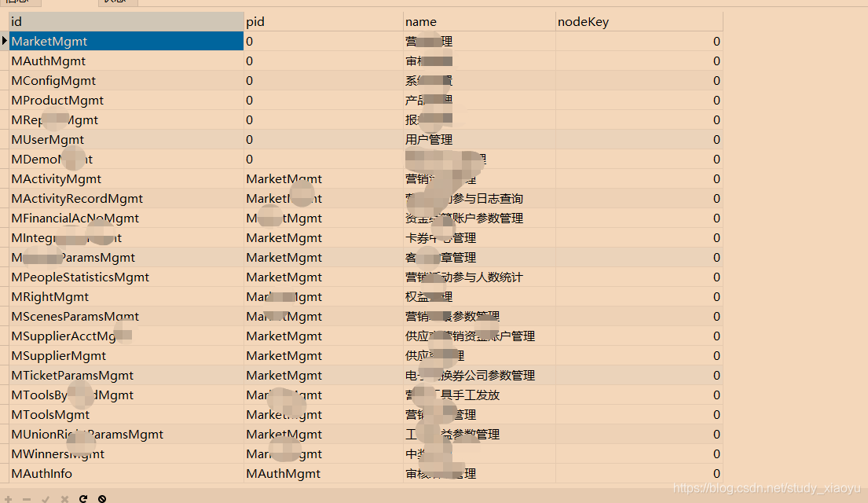Click the pid column header
Viewport: 868px width, 503px height.
pos(324,21)
